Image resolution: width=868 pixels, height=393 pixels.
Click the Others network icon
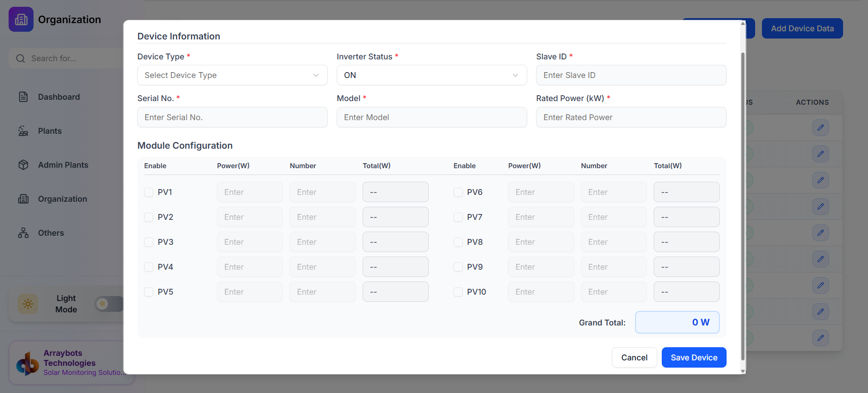coord(23,233)
